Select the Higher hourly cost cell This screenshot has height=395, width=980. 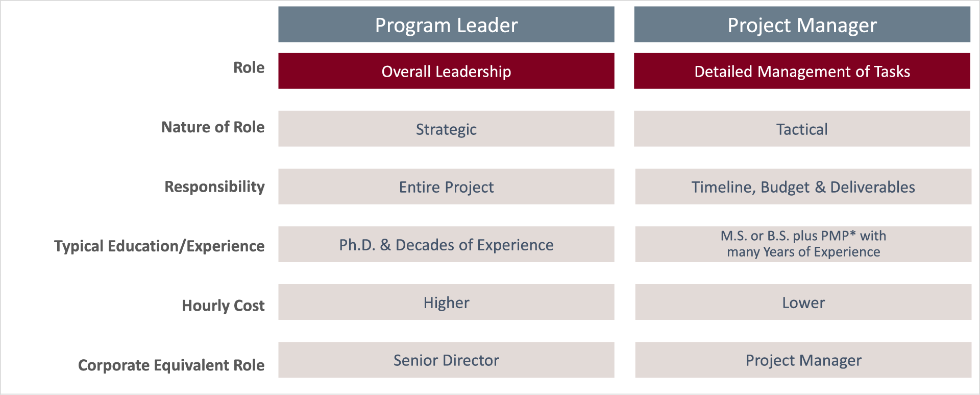coord(446,302)
